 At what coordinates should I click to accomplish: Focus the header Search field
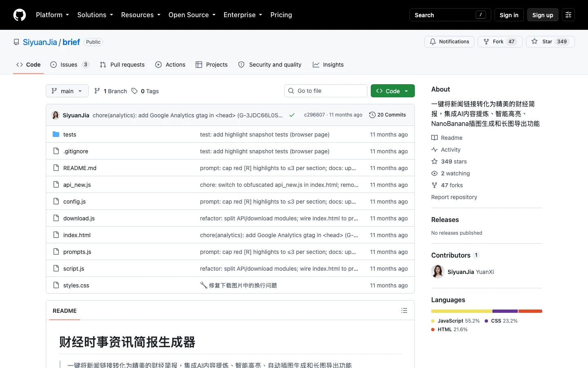[450, 15]
